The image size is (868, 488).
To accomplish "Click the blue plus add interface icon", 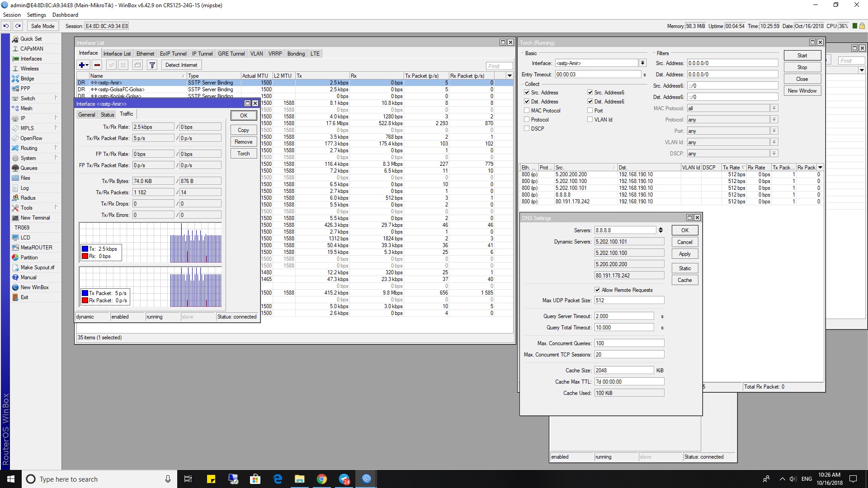I will click(82, 65).
